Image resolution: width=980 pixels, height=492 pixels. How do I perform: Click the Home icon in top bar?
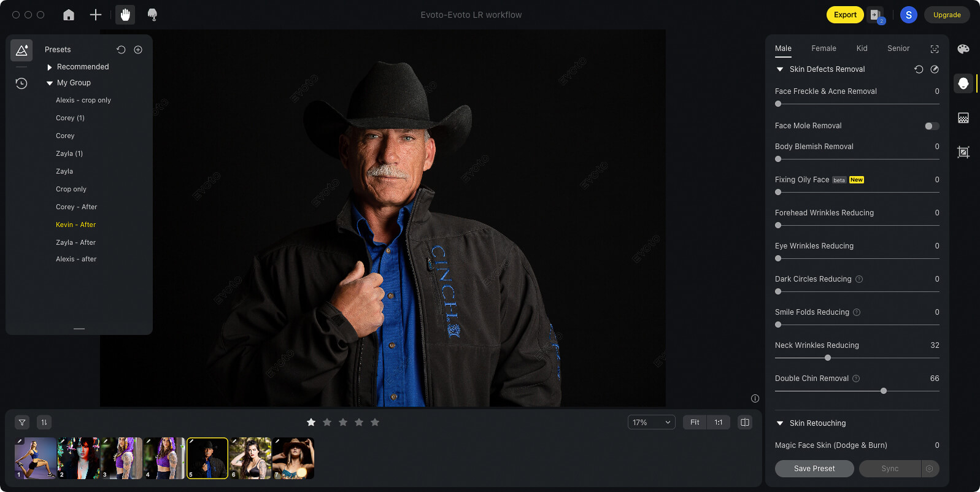click(69, 15)
